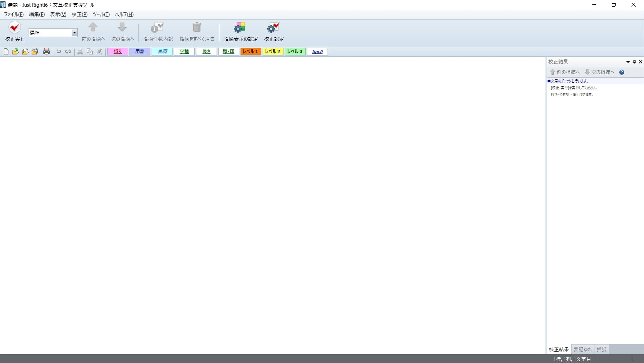Open the 表示(V) menu

[x=58, y=14]
